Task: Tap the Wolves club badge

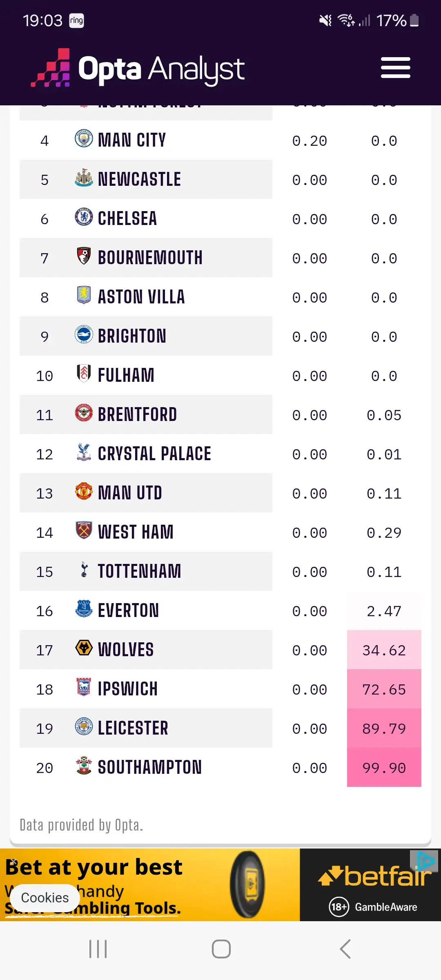Action: coord(84,648)
